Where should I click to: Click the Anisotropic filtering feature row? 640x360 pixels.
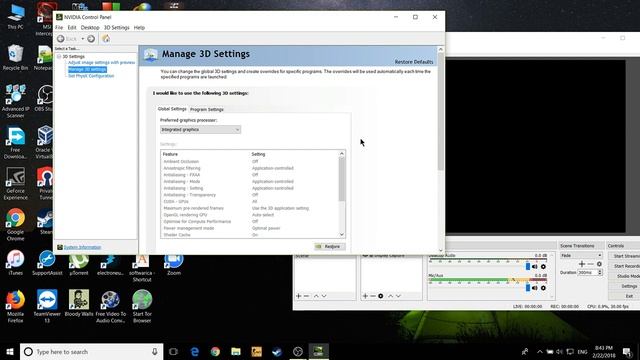click(250, 168)
